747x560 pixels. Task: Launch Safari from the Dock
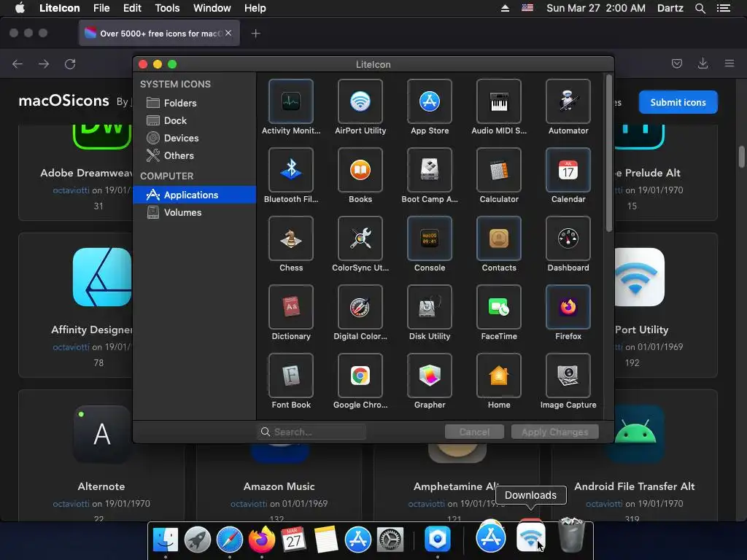[230, 540]
